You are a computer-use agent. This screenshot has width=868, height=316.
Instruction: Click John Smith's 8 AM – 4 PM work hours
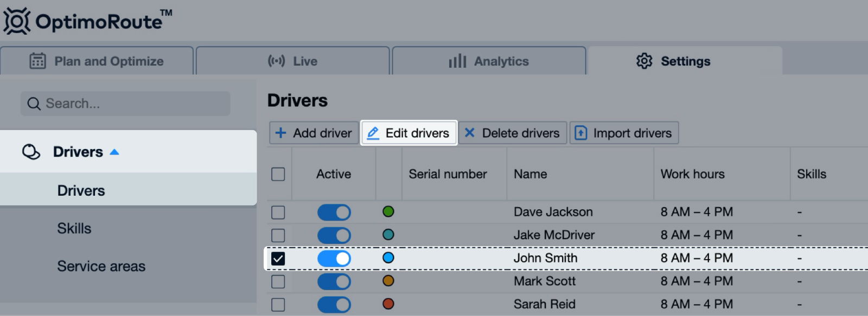point(697,258)
